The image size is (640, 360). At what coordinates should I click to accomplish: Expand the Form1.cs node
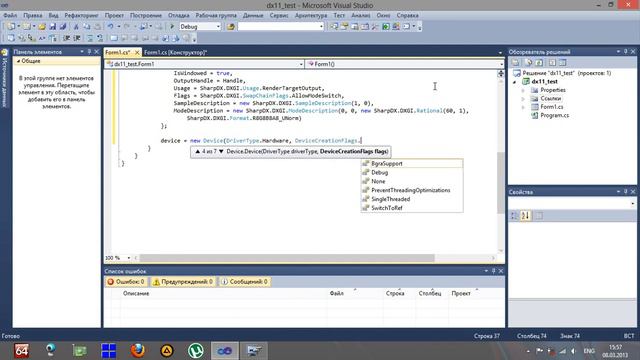pos(523,107)
